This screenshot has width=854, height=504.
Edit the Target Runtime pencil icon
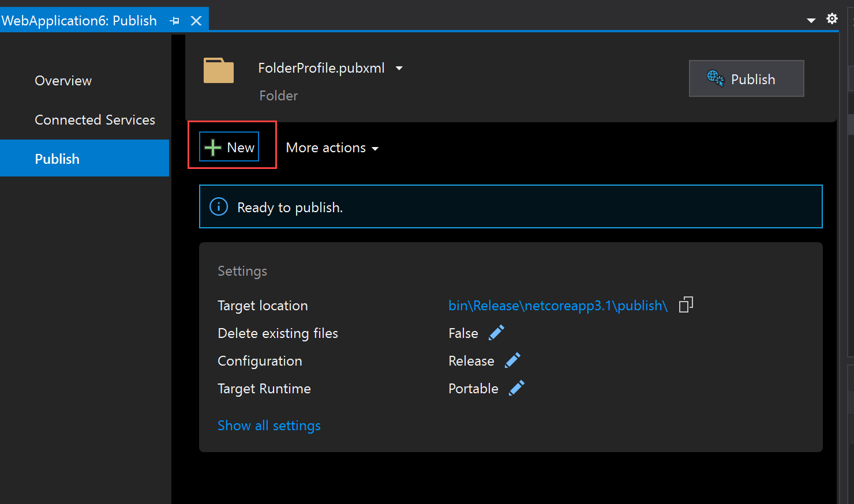[x=516, y=388]
